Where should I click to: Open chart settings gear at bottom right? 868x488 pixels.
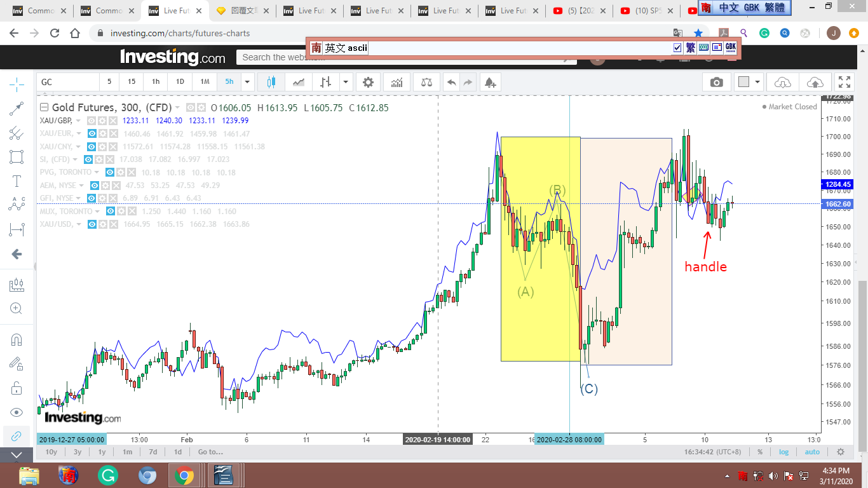(841, 452)
